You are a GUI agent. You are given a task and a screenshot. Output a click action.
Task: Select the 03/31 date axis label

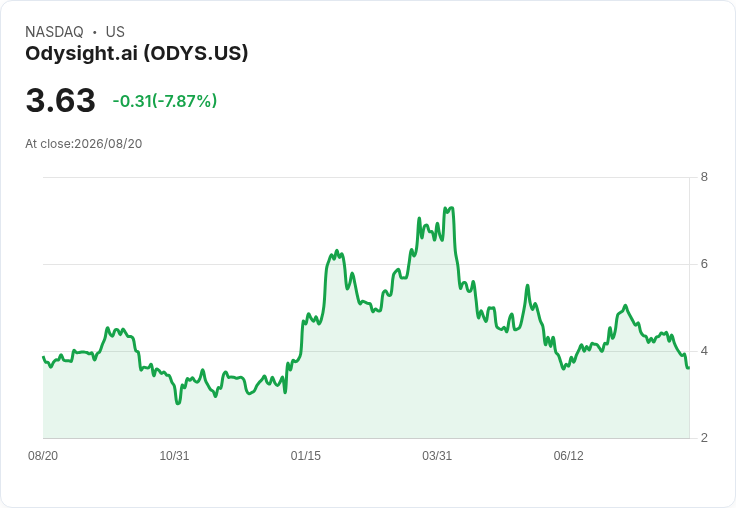437,455
